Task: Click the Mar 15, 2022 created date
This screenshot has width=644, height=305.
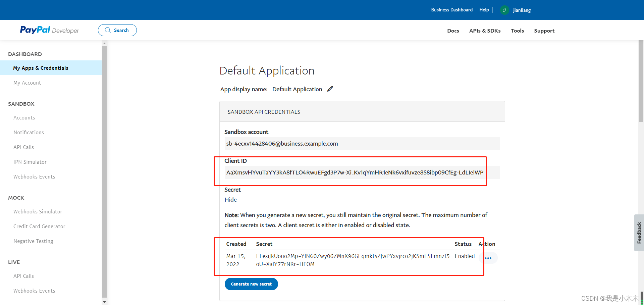Action: [236, 260]
